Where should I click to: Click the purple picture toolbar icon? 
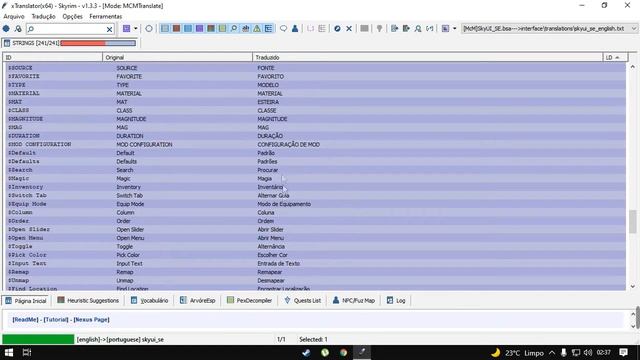pos(445,29)
